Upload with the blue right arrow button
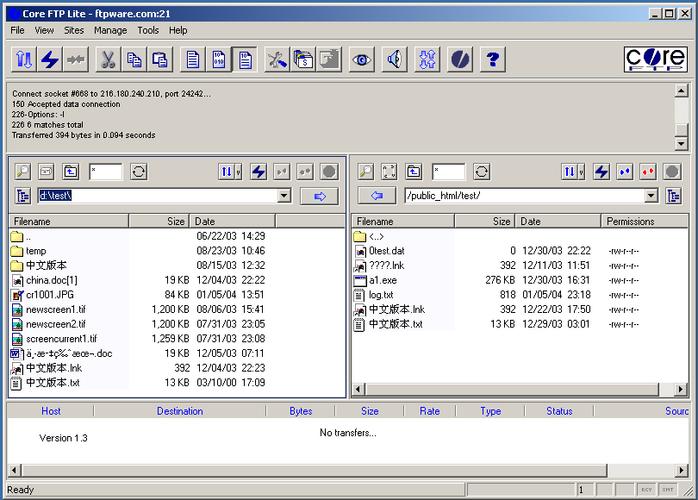This screenshot has width=698, height=500. [319, 196]
